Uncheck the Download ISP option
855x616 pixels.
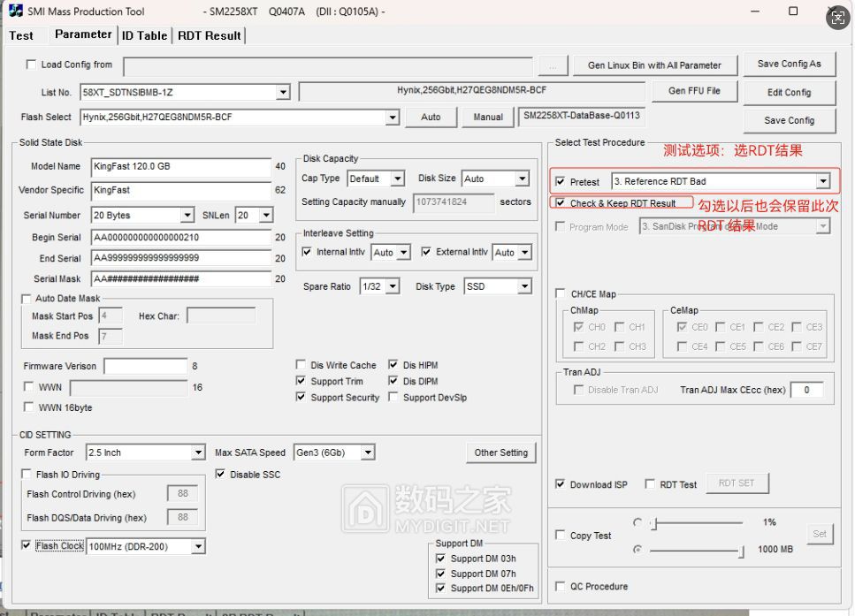[x=561, y=484]
